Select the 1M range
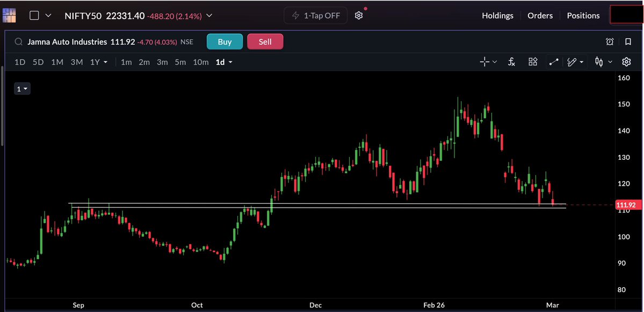Image resolution: width=644 pixels, height=312 pixels. 57,62
